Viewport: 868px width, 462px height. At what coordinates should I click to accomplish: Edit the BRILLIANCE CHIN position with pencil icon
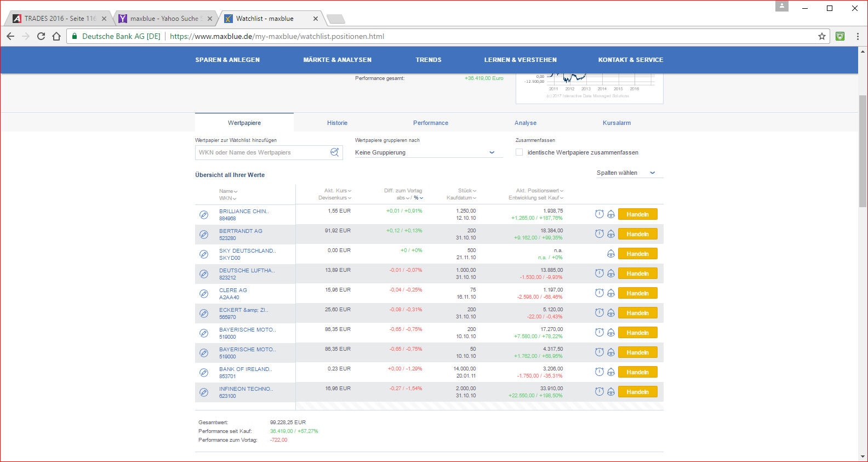(x=204, y=215)
